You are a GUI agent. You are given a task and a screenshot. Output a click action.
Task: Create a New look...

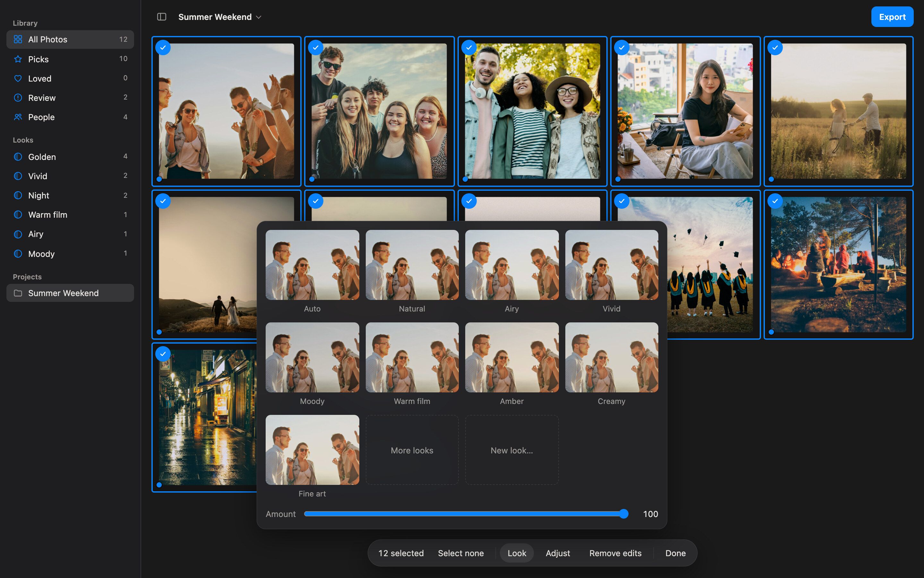click(x=512, y=450)
